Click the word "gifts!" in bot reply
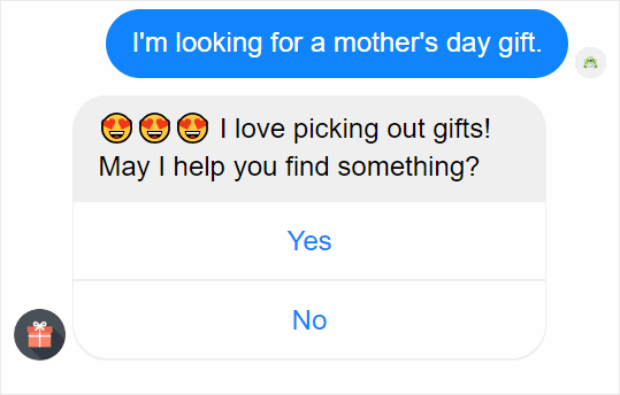The height and width of the screenshot is (395, 620). (x=462, y=129)
